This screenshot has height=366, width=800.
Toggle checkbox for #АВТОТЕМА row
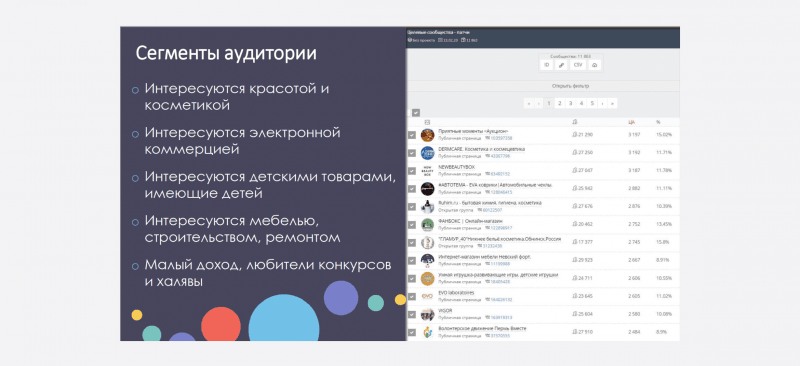pyautogui.click(x=412, y=188)
